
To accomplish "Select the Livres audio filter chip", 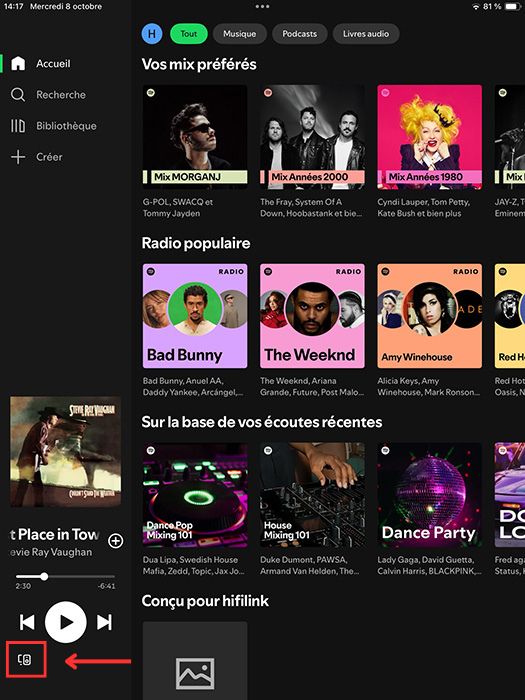I will coord(366,33).
